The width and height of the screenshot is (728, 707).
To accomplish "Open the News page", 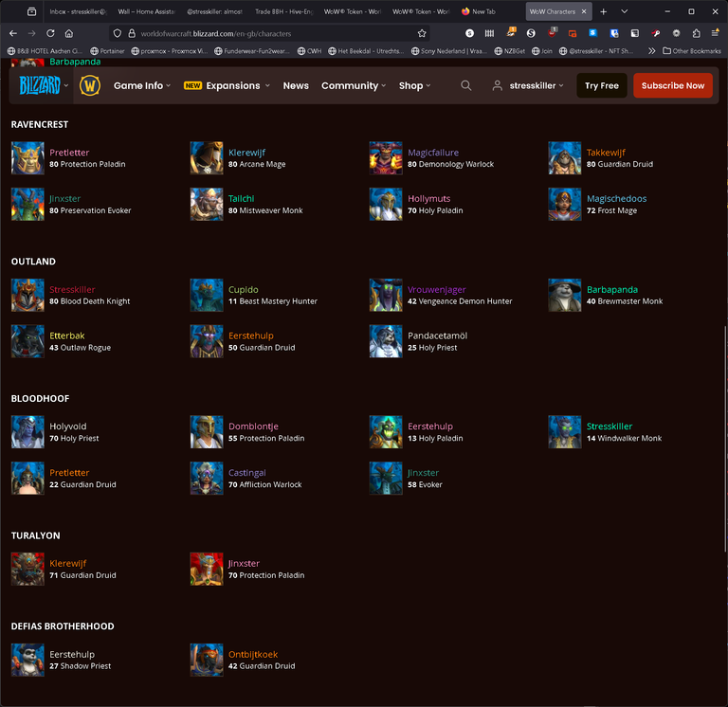I will (x=296, y=85).
